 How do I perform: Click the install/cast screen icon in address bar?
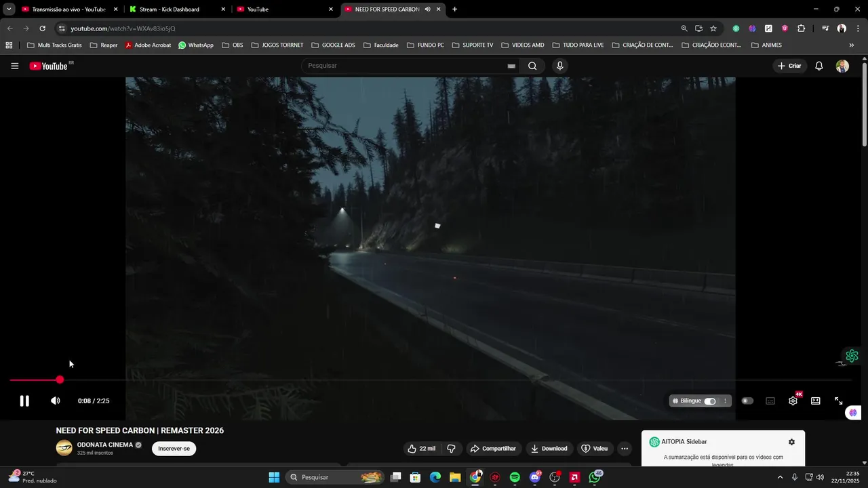click(x=698, y=28)
